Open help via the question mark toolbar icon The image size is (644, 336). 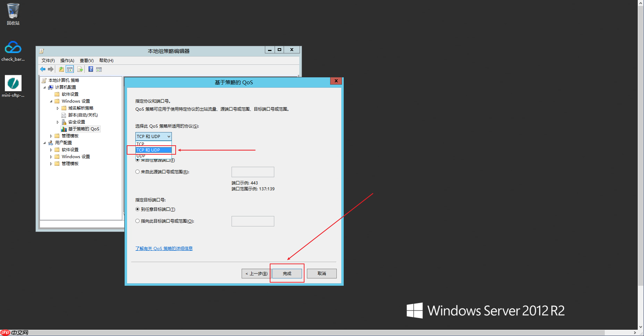91,69
